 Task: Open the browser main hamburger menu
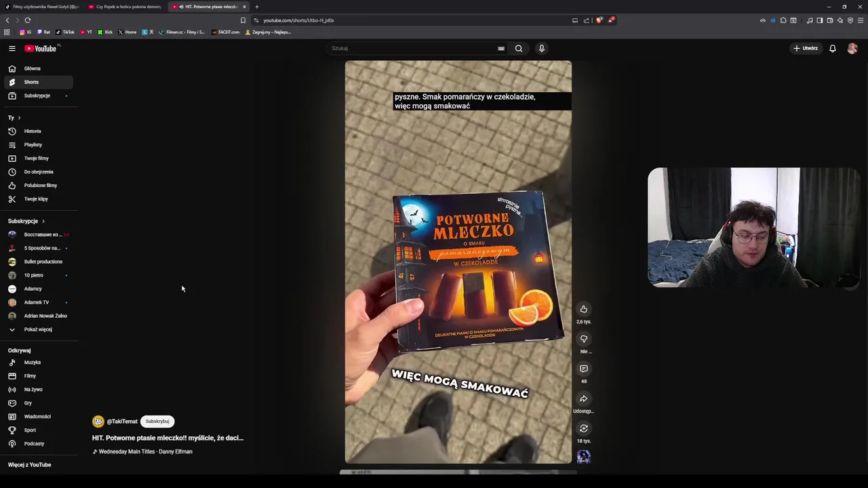(861, 20)
